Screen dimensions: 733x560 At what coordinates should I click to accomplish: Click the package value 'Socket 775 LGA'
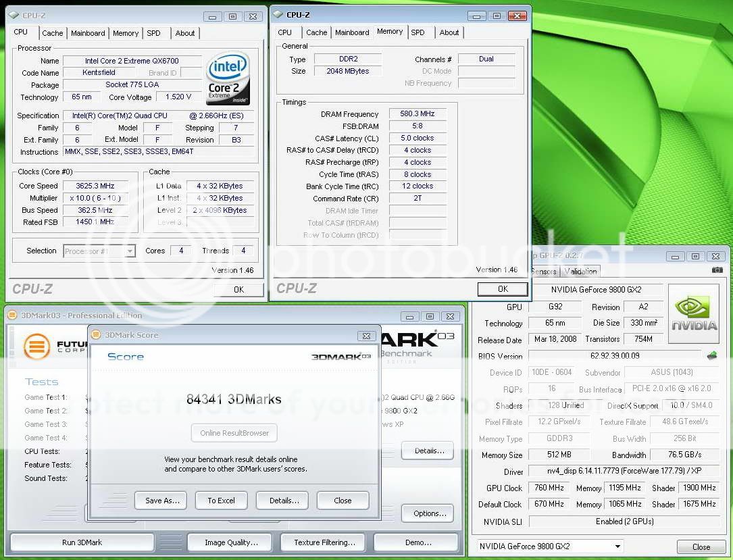pyautogui.click(x=132, y=84)
